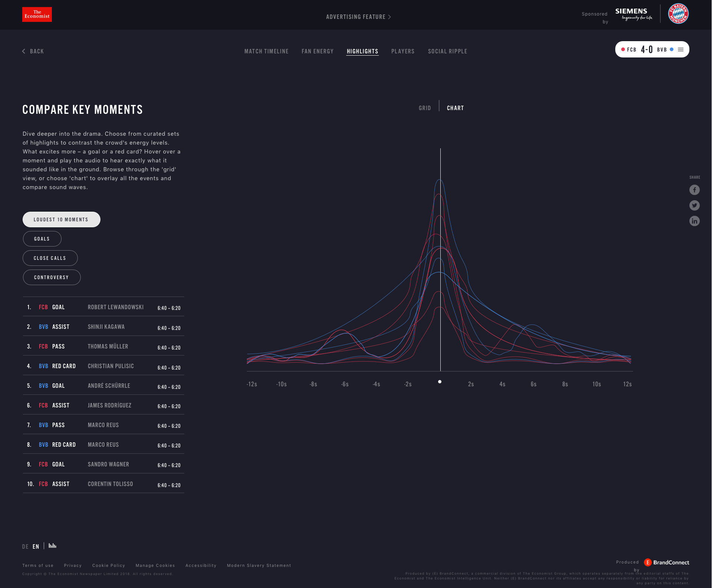Switch to Grid view
712x588 pixels.
[425, 108]
